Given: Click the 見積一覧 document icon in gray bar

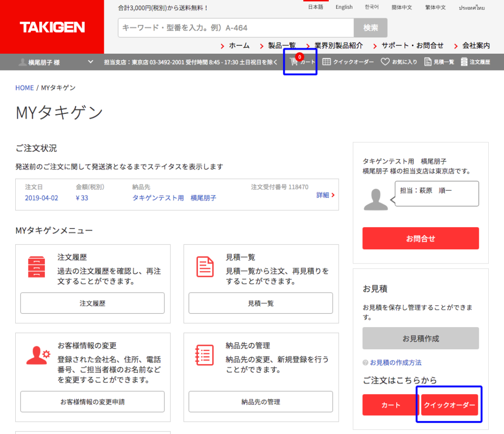Looking at the screenshot, I should coord(428,62).
